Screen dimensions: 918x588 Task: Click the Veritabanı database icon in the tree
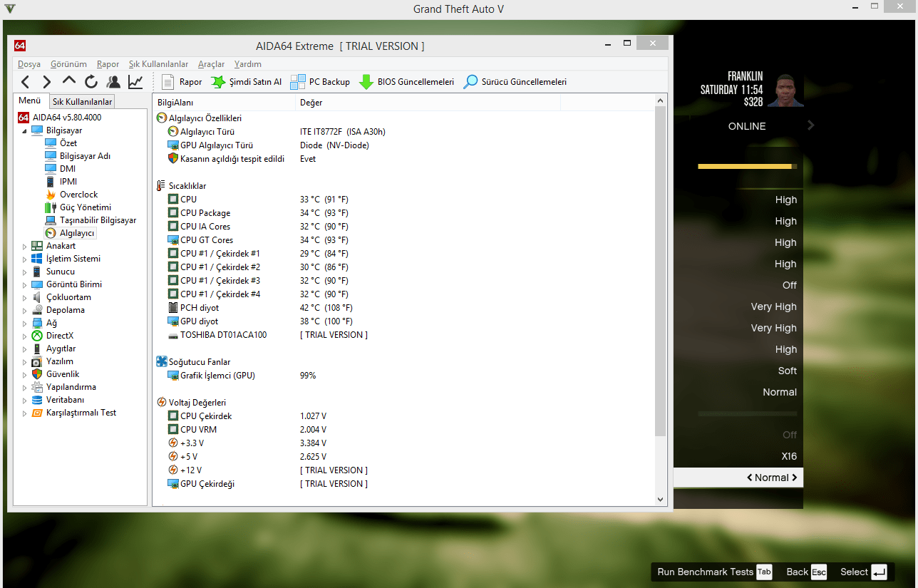(x=37, y=400)
